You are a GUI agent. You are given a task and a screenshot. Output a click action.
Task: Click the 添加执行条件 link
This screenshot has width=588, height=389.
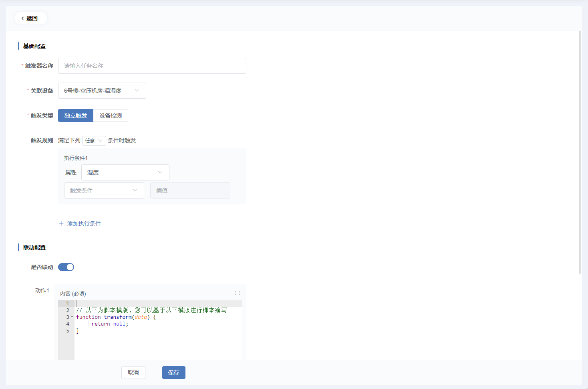click(x=84, y=223)
